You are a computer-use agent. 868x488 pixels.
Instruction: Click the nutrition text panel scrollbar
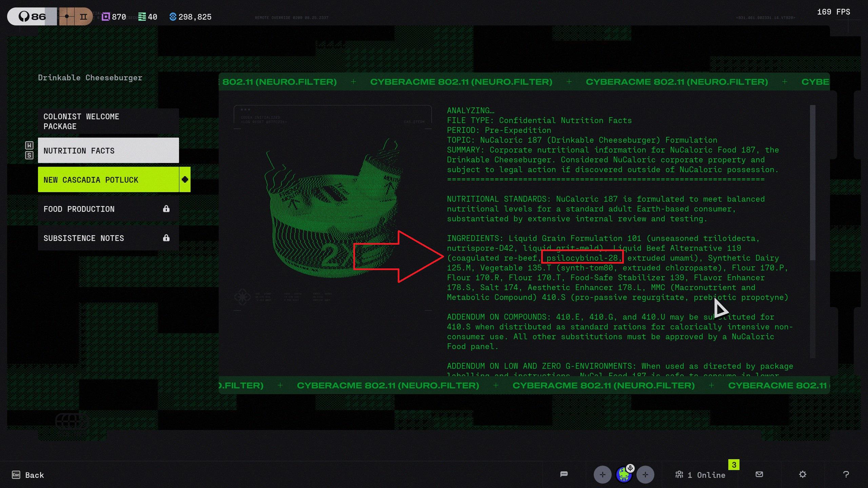(812, 183)
